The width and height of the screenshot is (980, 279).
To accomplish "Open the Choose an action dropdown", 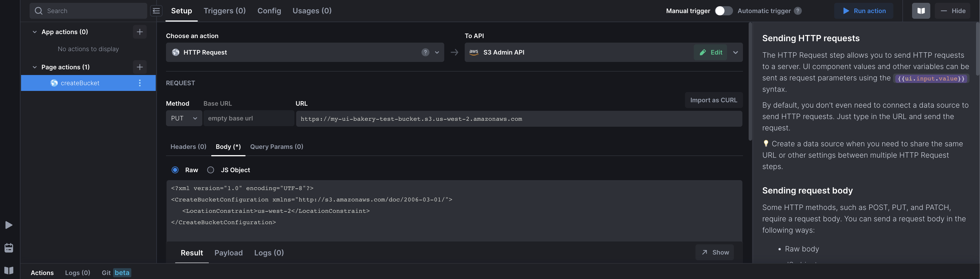I will coord(305,53).
